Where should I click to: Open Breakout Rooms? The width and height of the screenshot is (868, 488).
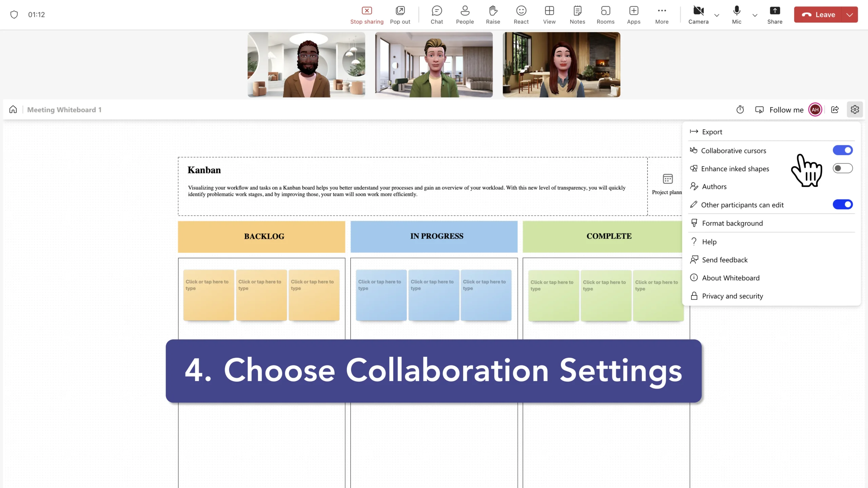tap(606, 15)
